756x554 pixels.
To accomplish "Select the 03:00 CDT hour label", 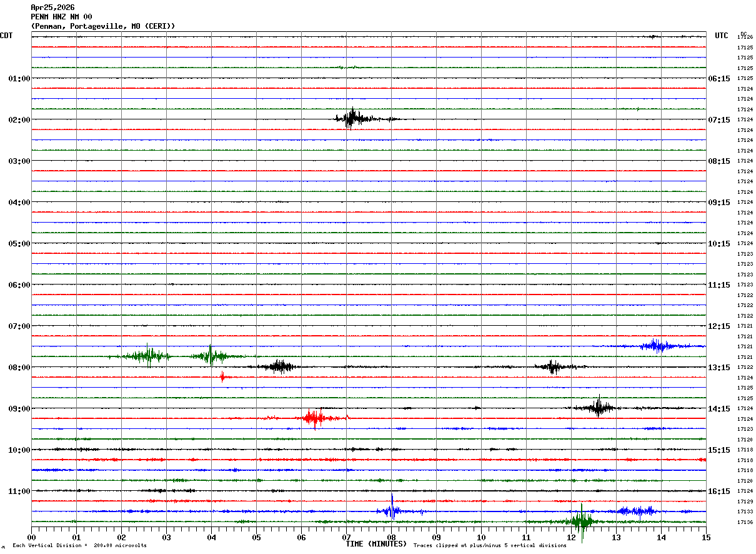I will (19, 161).
